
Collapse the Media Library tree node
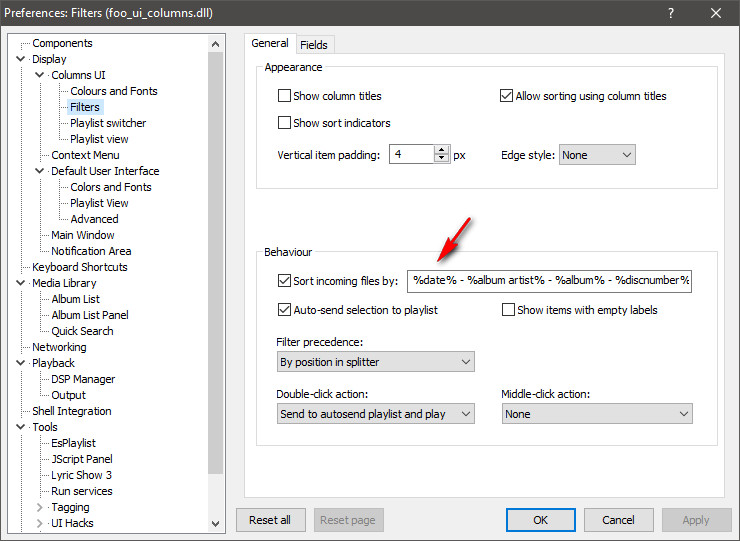[22, 283]
